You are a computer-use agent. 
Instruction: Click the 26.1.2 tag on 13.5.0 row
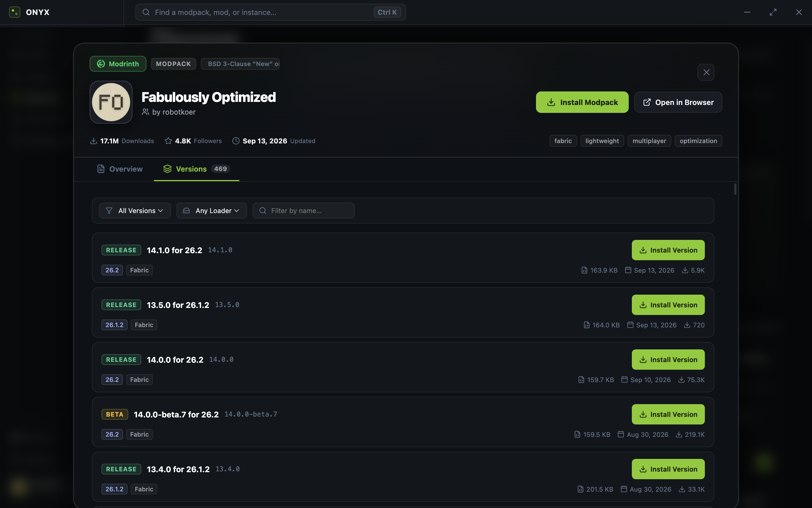114,325
